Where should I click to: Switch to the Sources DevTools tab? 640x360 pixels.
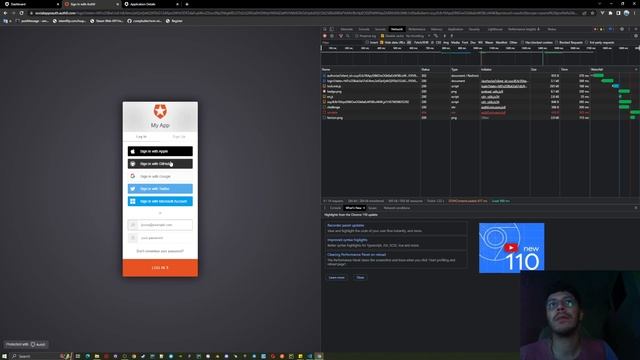tap(380, 29)
